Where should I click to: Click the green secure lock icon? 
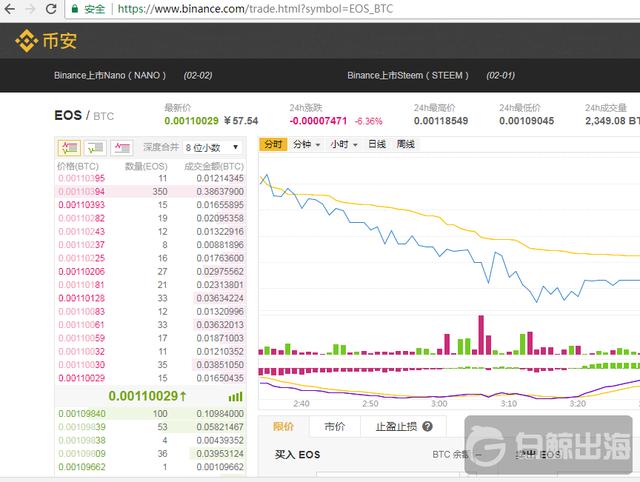tap(76, 9)
